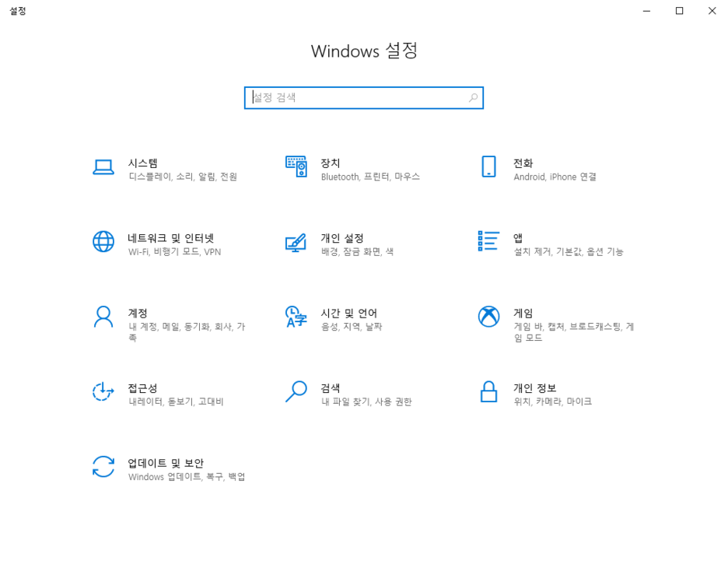Screen dimensions: 728x568
Task: Click the 접근성 ease of access icon
Action: 103,391
